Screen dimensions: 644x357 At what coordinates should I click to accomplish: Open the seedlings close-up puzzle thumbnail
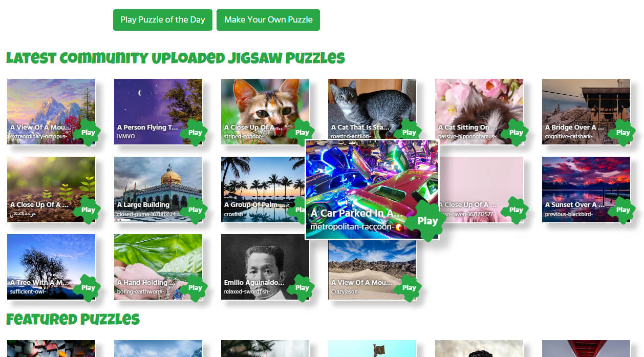tap(51, 190)
